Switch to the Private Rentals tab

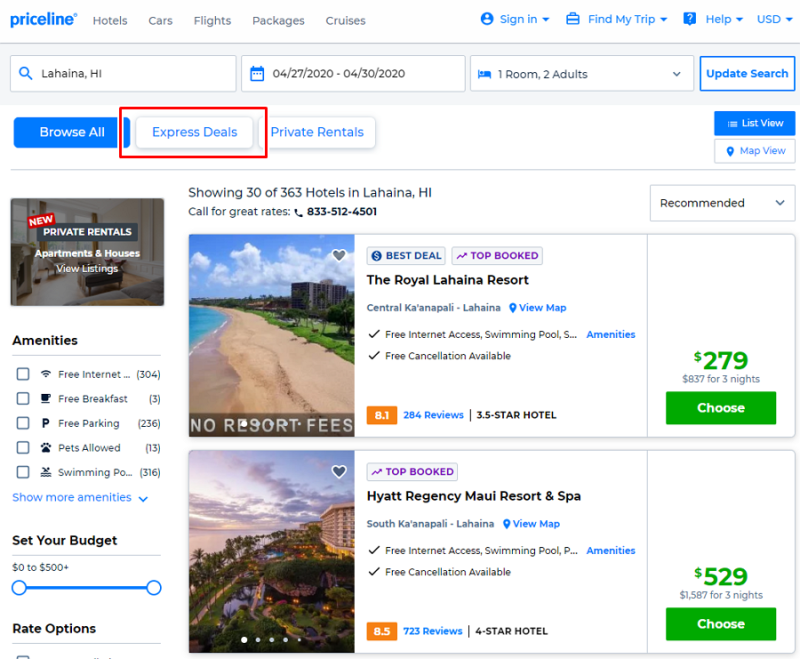317,132
